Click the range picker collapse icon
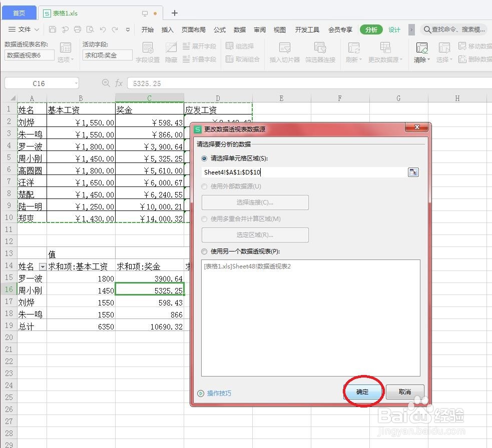 413,172
